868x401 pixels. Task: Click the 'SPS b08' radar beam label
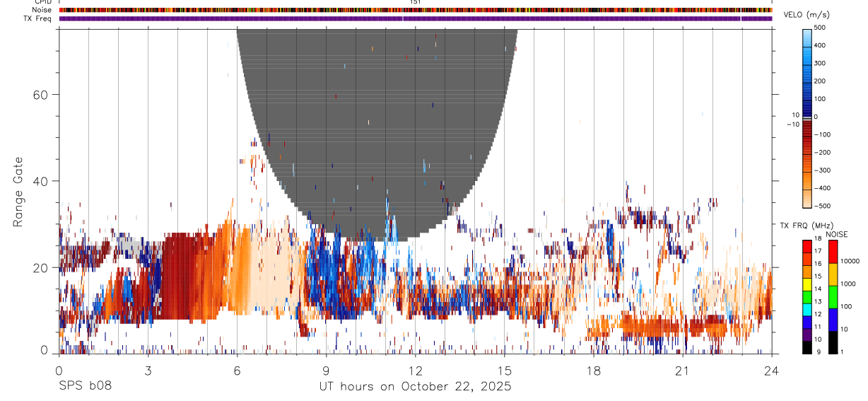pos(85,386)
